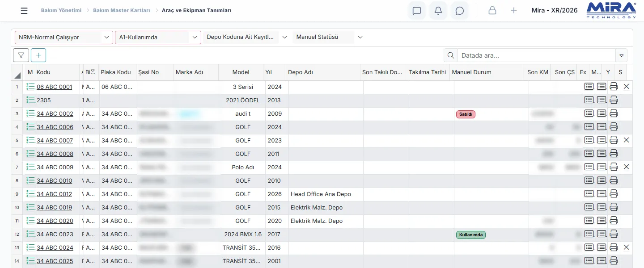Print the 34 ABC 0002 record
Viewport: 644px width, 268px height.
614,113
